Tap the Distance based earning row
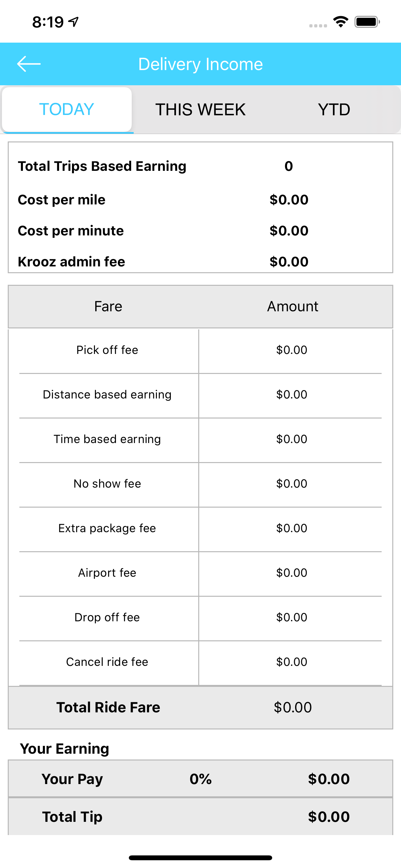This screenshot has width=401, height=868. tap(107, 395)
